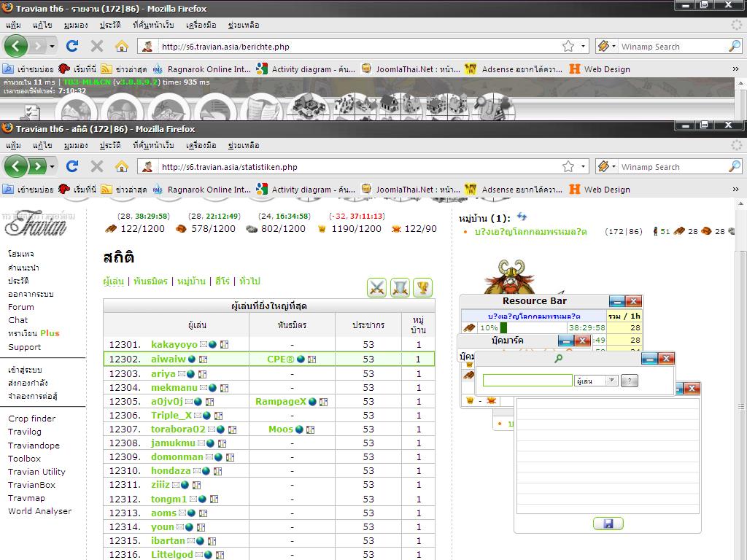Expand the bookmarks toolbar overflow in the berichte window
The image size is (747, 560).
pyautogui.click(x=735, y=69)
